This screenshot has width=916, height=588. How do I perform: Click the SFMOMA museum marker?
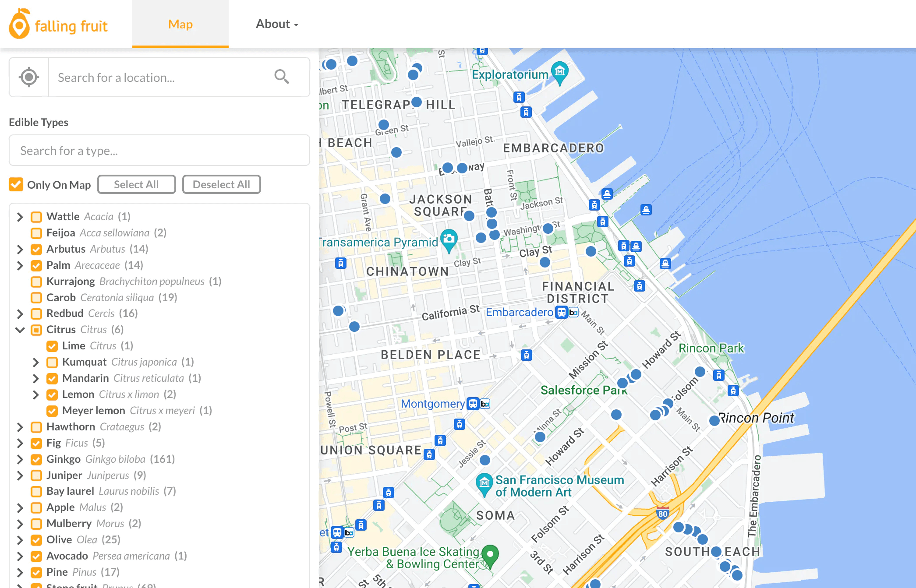pyautogui.click(x=484, y=483)
